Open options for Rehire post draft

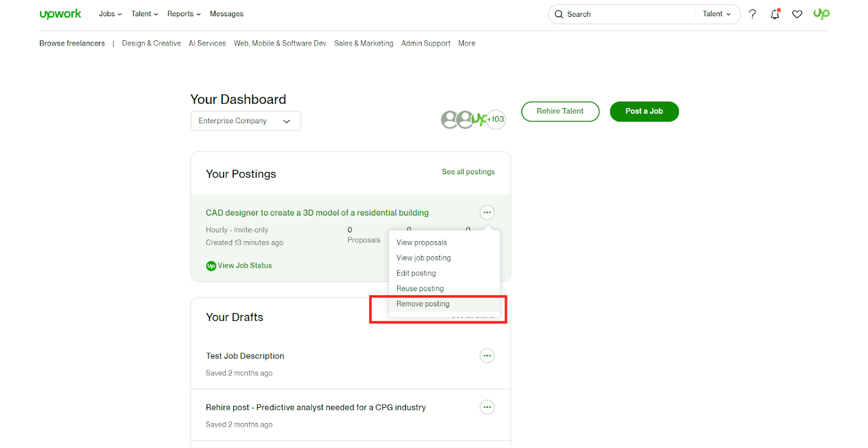tap(487, 407)
